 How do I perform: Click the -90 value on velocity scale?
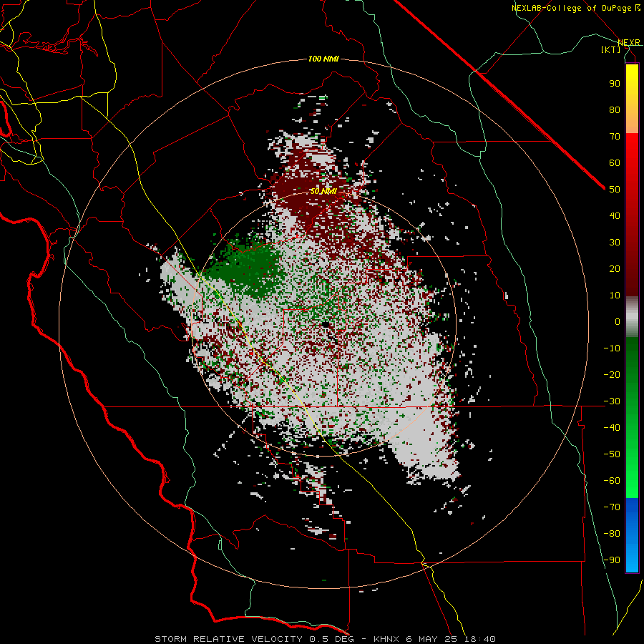coord(612,560)
